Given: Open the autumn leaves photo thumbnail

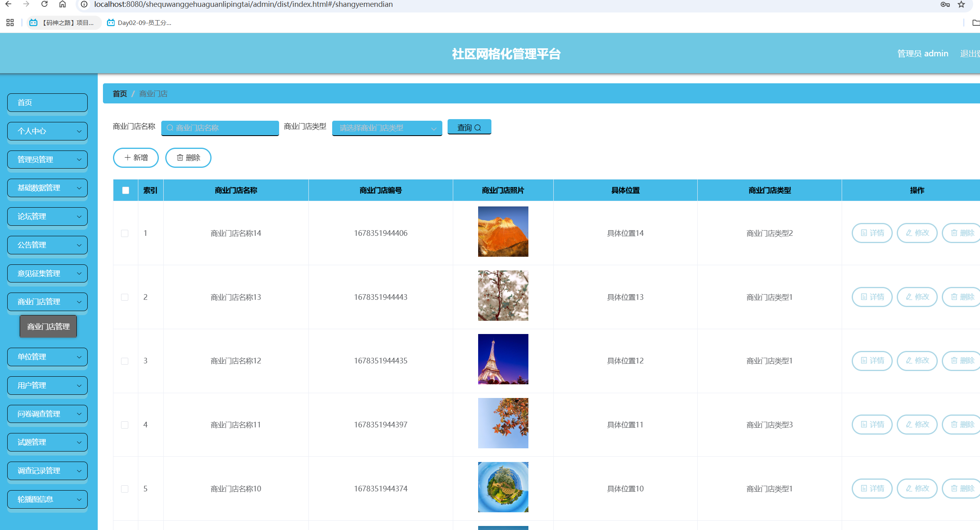Looking at the screenshot, I should (503, 423).
